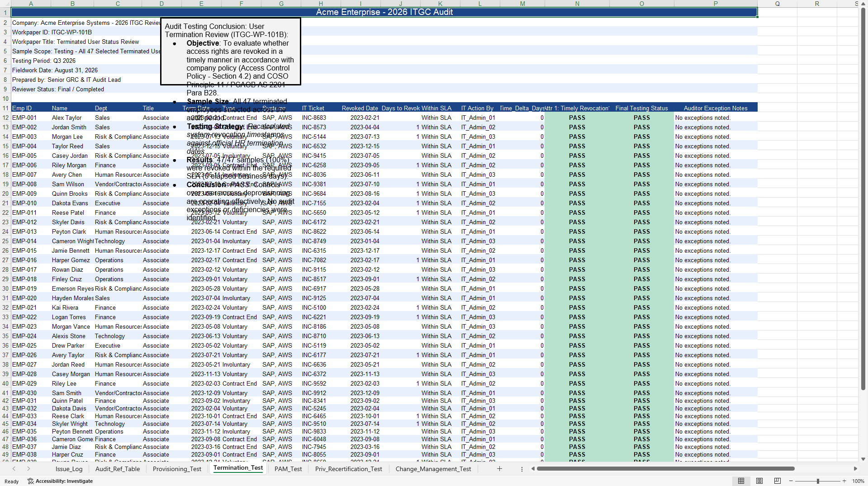868x486 pixels.
Task: Click the vertical scrollbar down arrow
Action: 863,459
